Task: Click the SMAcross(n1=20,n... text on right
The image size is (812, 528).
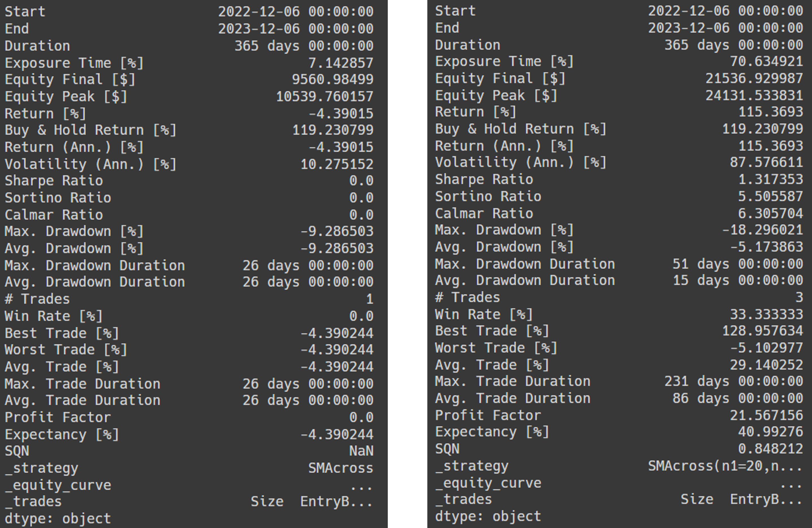Action: pyautogui.click(x=725, y=466)
